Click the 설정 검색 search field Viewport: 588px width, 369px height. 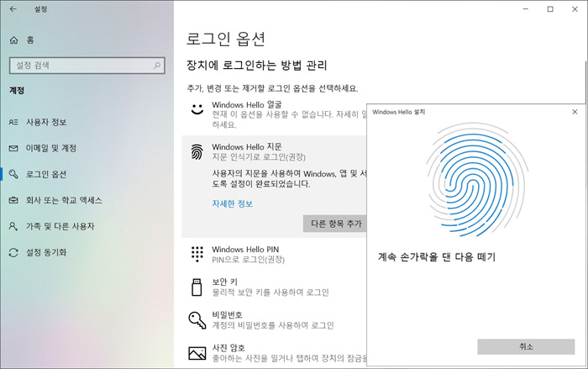point(87,66)
